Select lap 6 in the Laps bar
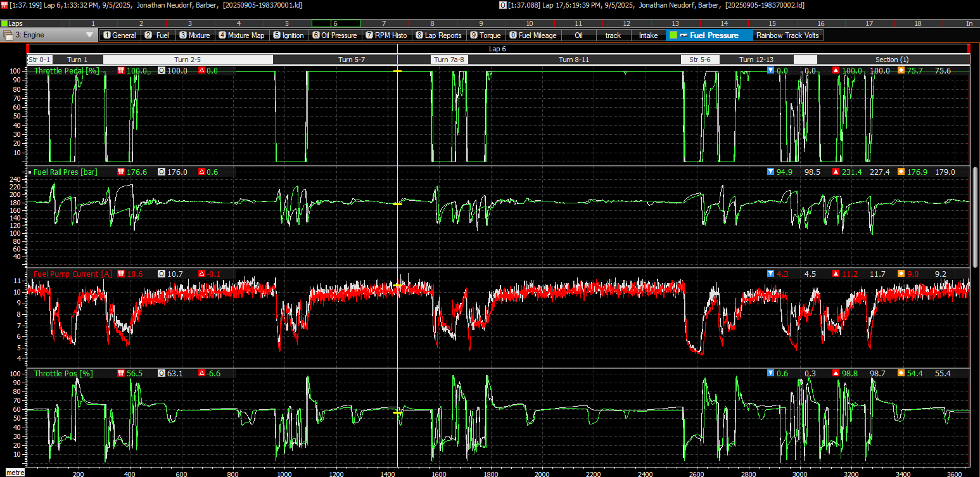 click(x=335, y=23)
